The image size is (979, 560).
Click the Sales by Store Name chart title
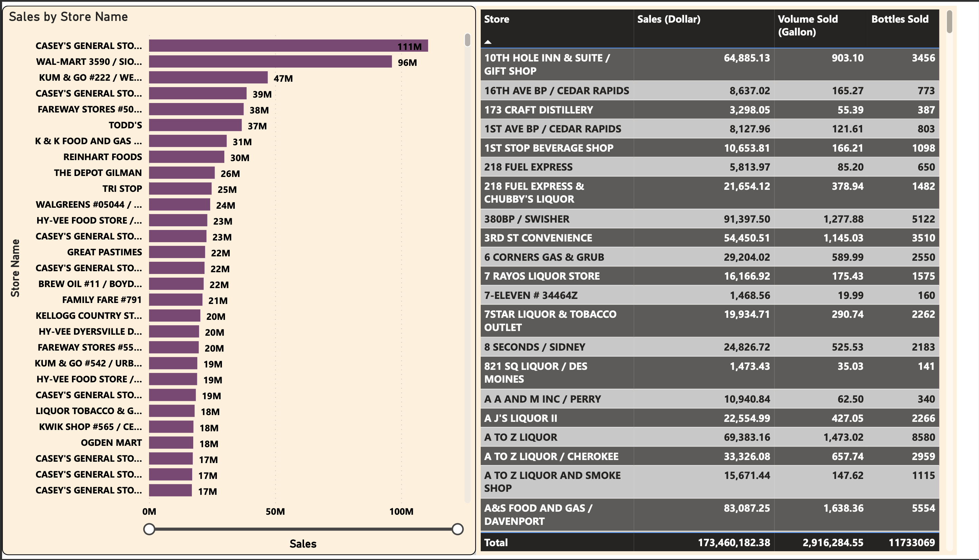(x=69, y=17)
